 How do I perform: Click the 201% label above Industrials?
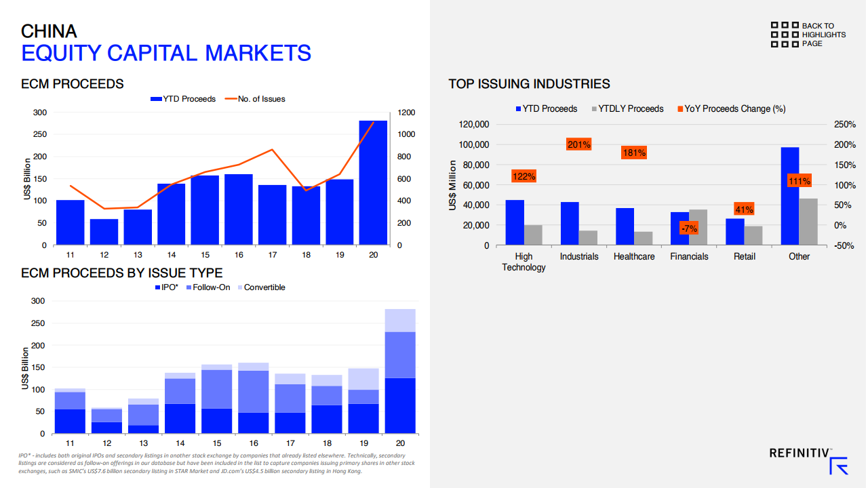click(578, 144)
